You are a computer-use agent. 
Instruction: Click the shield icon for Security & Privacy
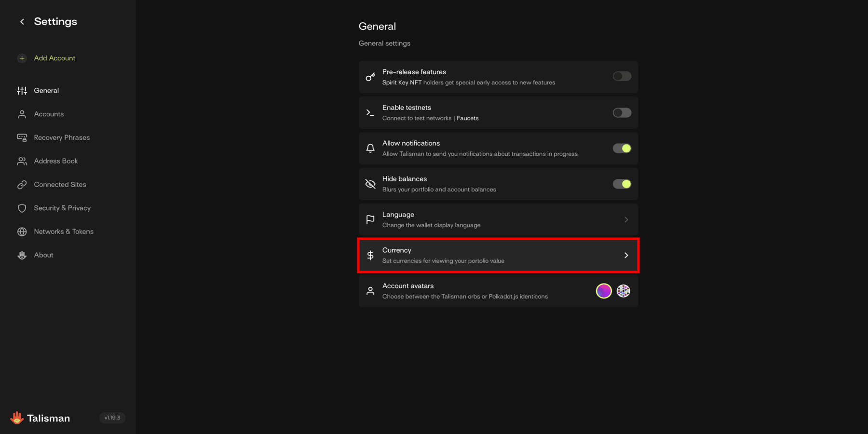pyautogui.click(x=22, y=208)
